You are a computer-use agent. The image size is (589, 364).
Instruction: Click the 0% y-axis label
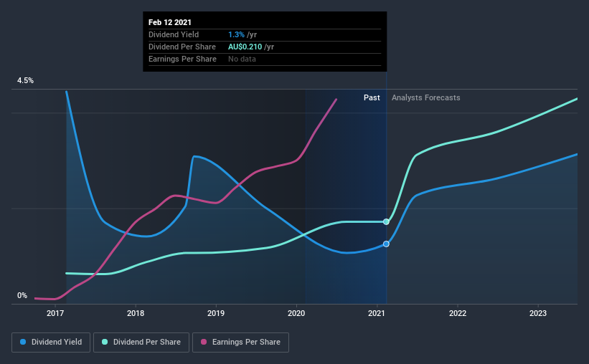click(22, 296)
